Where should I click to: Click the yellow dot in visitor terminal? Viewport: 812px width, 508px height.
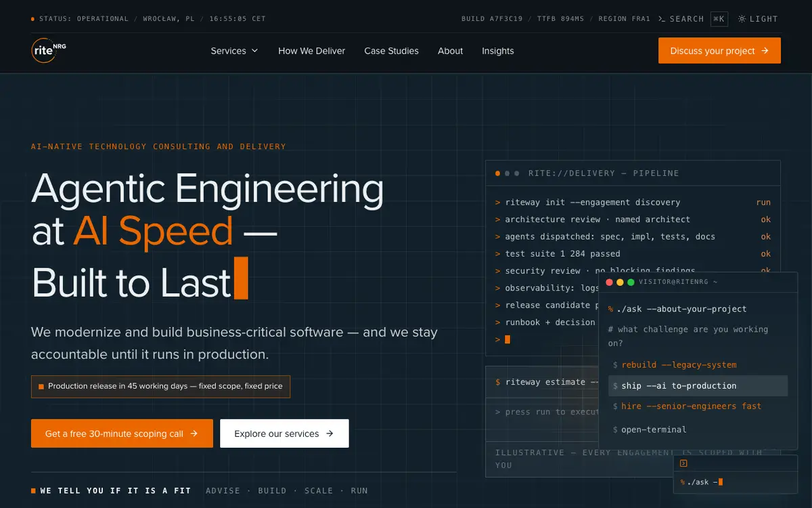click(620, 282)
